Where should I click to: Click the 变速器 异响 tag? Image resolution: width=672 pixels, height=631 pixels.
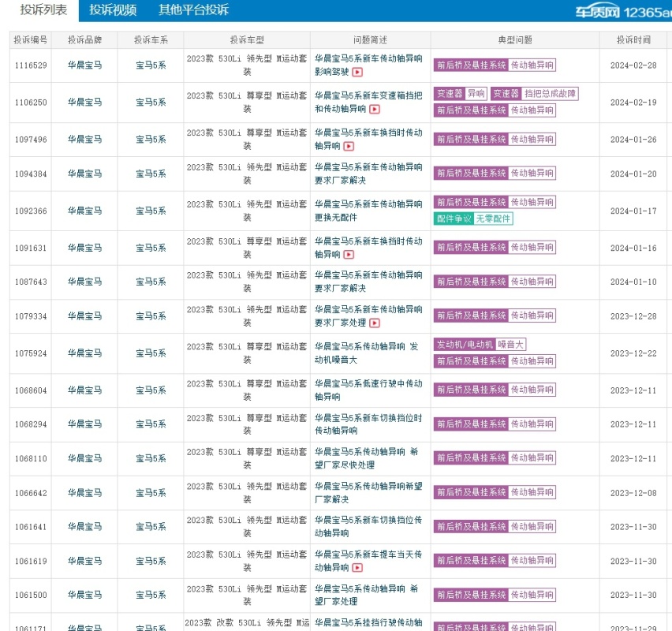pyautogui.click(x=461, y=93)
